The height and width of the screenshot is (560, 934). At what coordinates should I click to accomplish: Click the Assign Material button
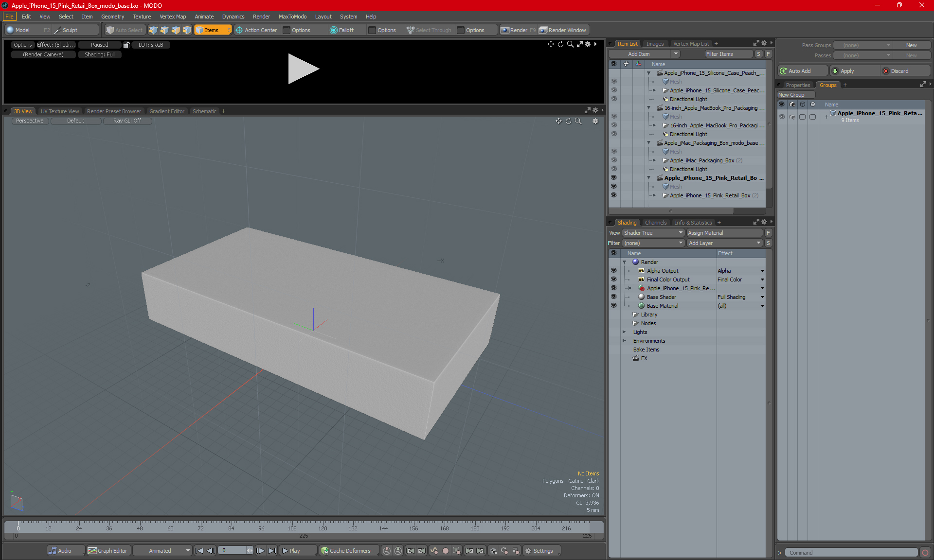coord(724,233)
